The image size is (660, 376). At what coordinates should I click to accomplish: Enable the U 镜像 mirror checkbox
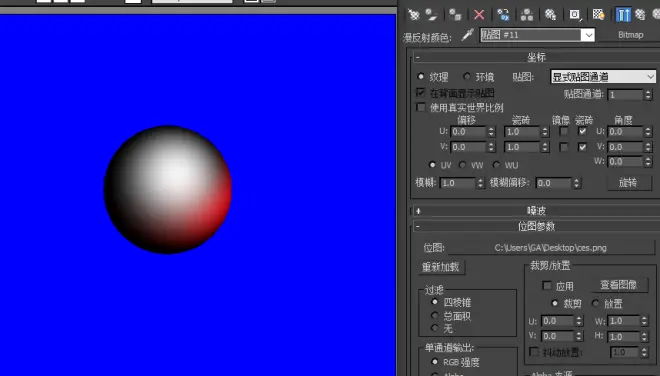coord(564,131)
